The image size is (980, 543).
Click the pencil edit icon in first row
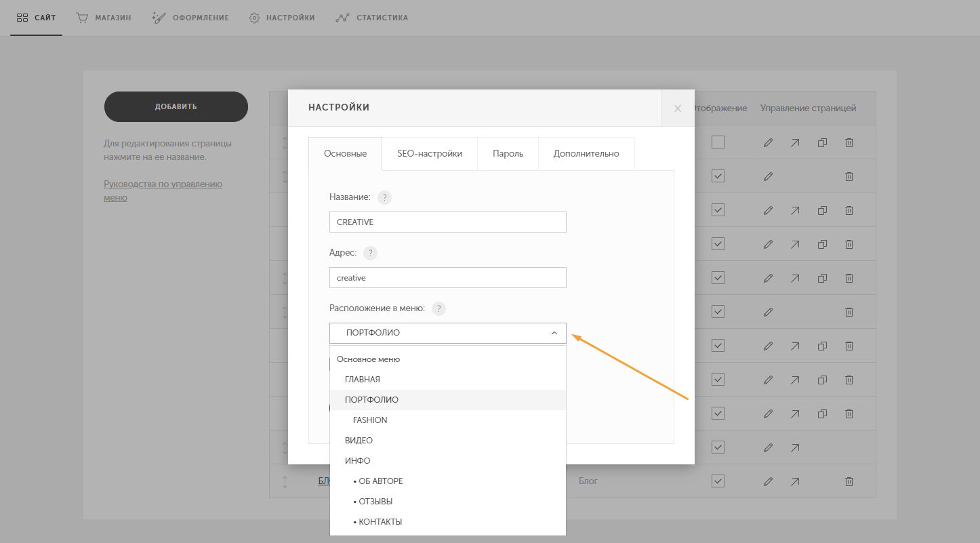[768, 143]
